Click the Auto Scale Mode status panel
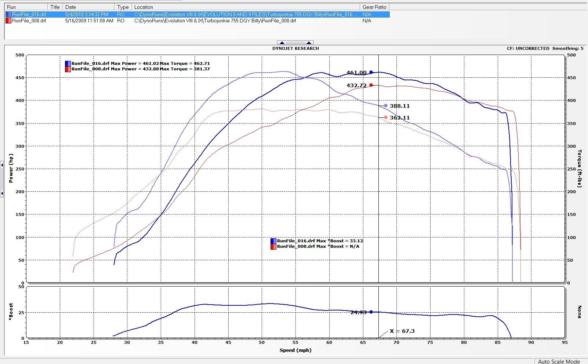 pos(559,361)
